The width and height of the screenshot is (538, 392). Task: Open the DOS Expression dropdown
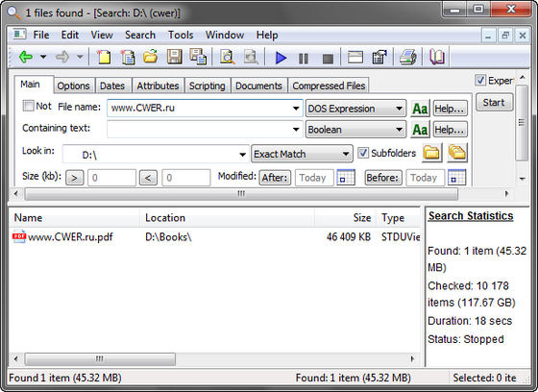coord(355,109)
